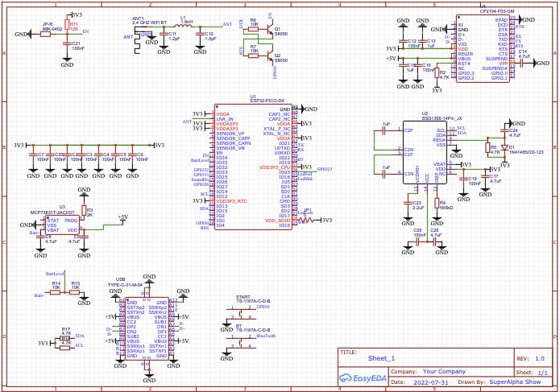The height and width of the screenshot is (392, 560).
Task: Click the 'CP2104-F03-GM' part label
Action: click(497, 11)
